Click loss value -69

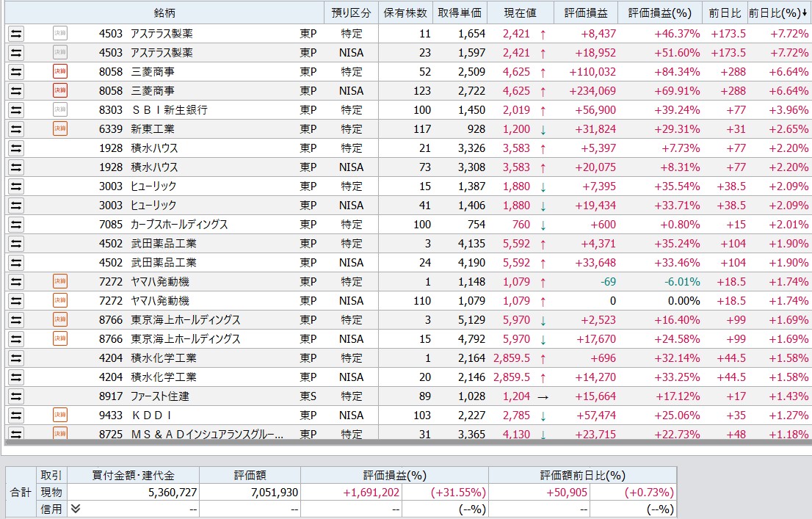(608, 282)
